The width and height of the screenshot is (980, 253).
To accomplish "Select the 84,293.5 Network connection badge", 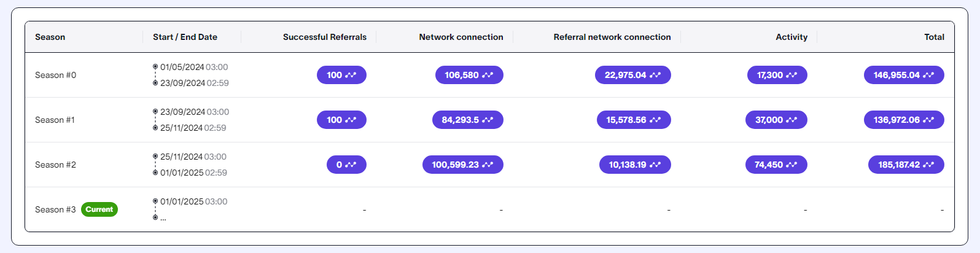I will tap(467, 120).
